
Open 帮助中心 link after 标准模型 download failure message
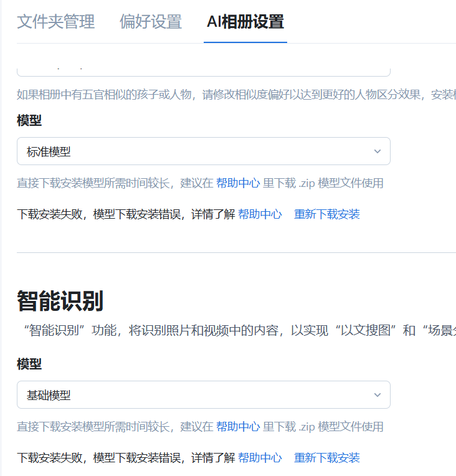coord(260,214)
